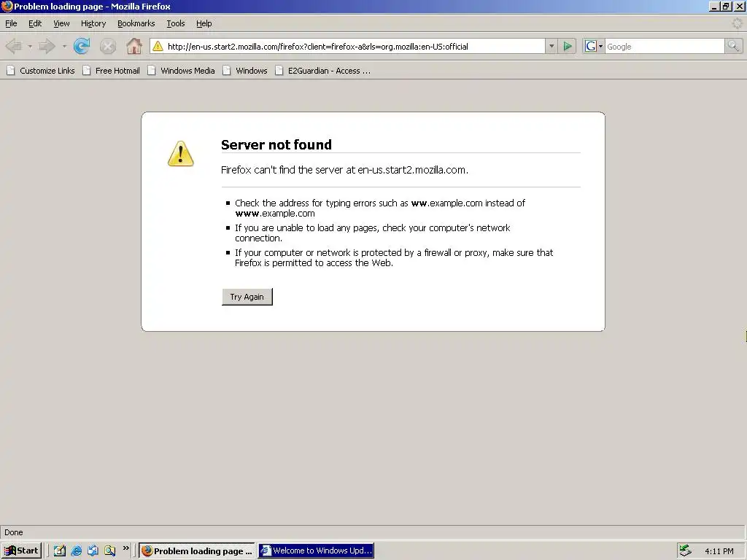This screenshot has height=560, width=747.
Task: Click the warning icon in the address bar
Action: 158,46
